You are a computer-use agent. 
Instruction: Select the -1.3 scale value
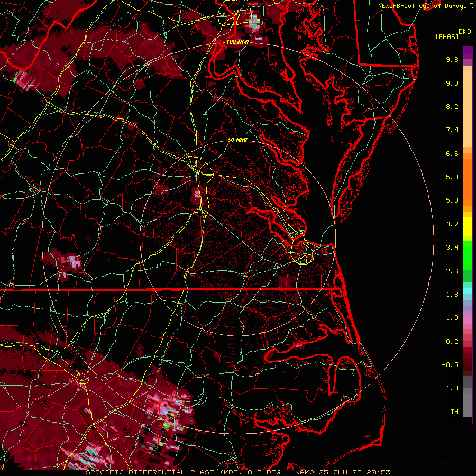coord(450,388)
